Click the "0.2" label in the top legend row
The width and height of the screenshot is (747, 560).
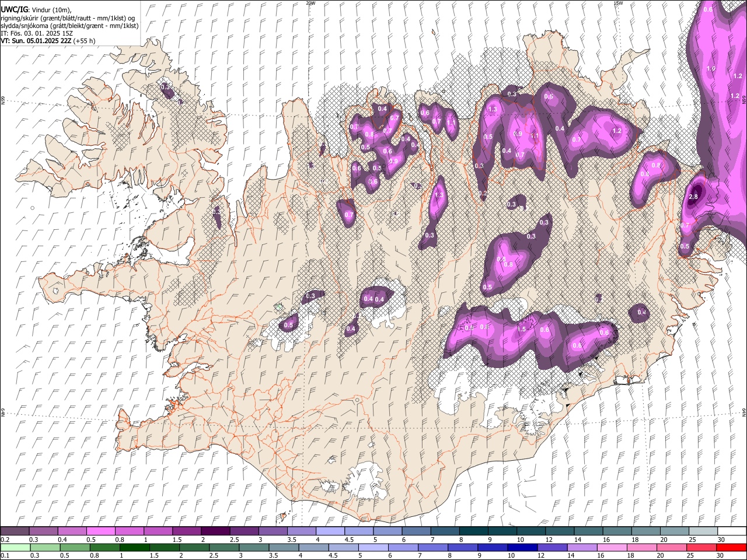[5, 540]
